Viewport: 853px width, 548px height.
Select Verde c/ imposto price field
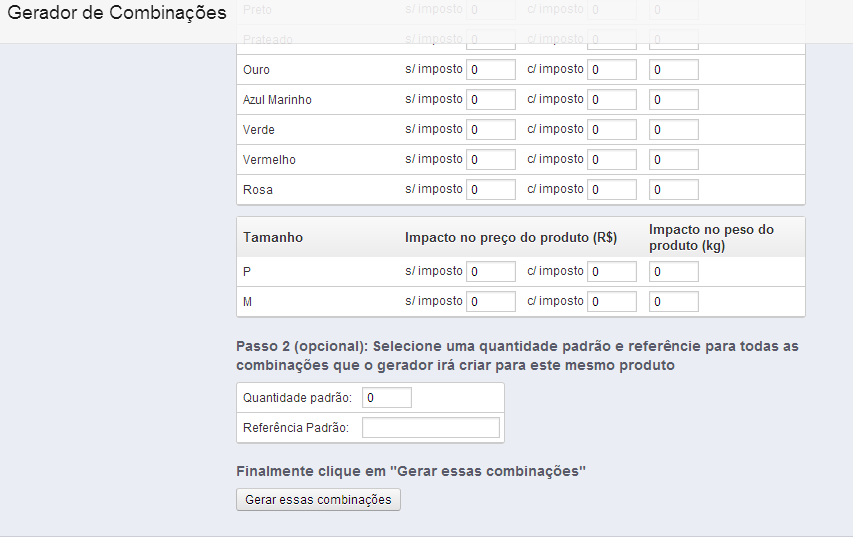coord(612,130)
